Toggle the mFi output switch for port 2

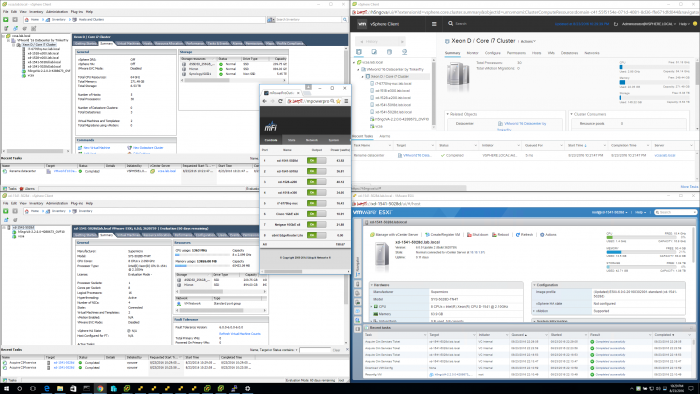[316, 171]
